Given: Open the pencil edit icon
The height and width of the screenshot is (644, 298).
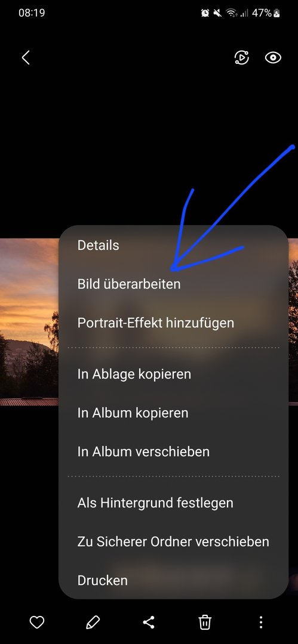Looking at the screenshot, I should [93, 622].
